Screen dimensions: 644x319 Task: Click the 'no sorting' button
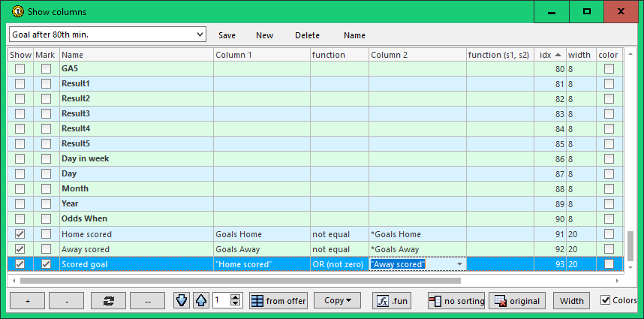pos(456,301)
